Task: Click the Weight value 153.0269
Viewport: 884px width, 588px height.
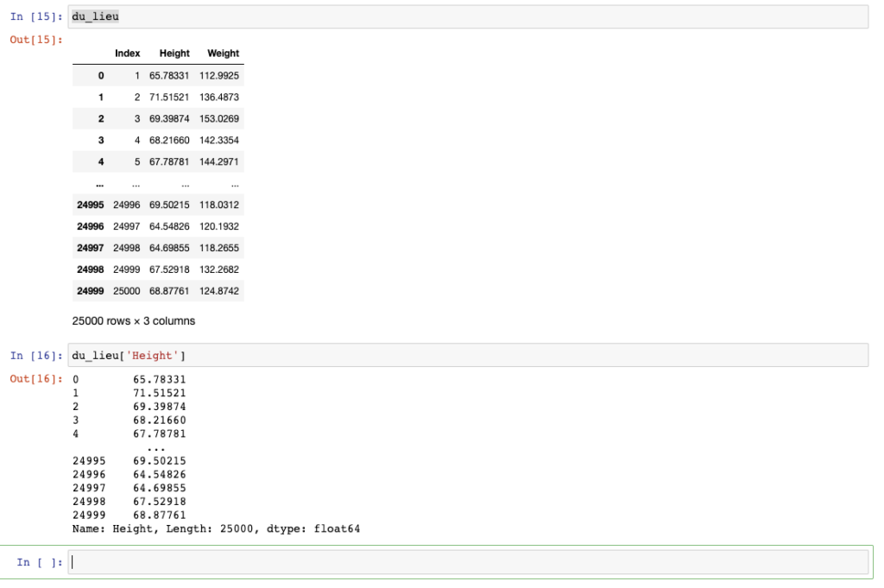Action: [219, 118]
